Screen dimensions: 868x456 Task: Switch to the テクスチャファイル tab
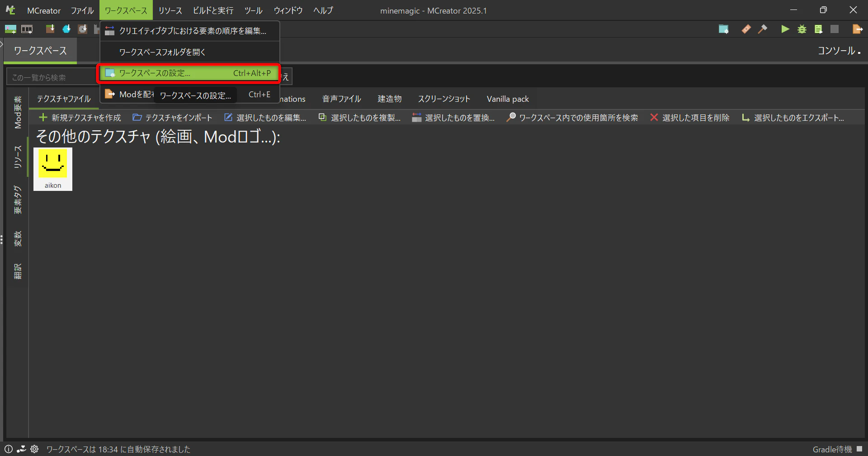[64, 99]
